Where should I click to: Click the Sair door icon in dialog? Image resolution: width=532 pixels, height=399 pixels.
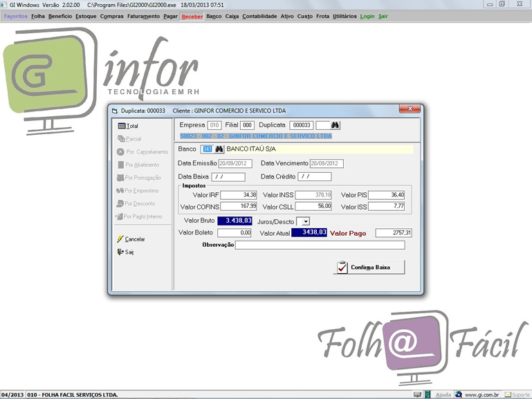click(120, 252)
